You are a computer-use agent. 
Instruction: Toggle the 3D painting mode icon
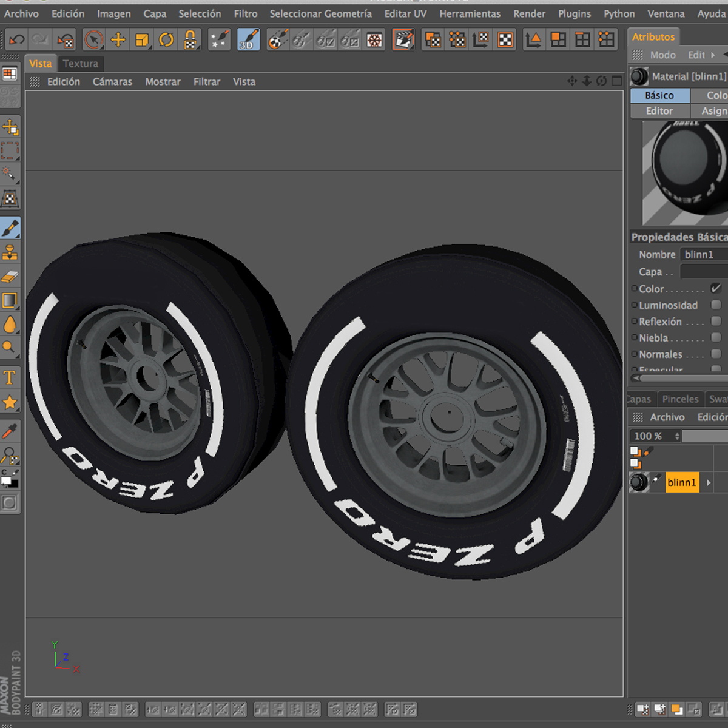[248, 40]
